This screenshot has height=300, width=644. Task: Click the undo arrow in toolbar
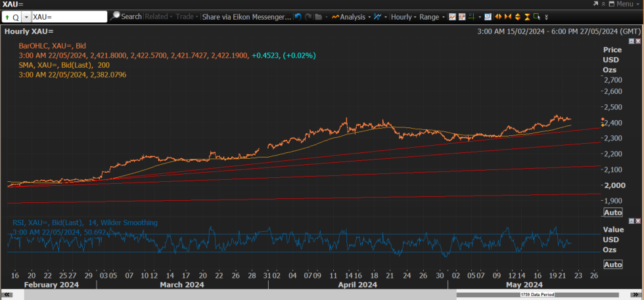click(x=298, y=17)
